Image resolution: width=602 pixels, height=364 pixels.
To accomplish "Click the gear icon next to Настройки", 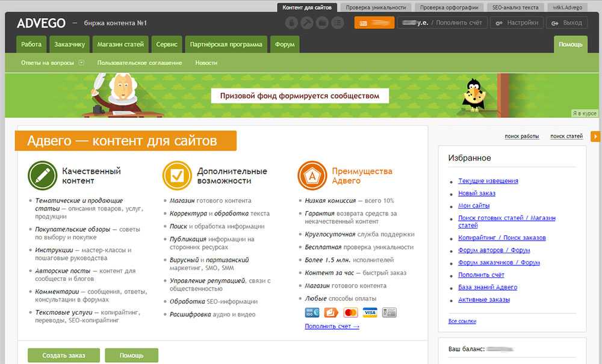I will tap(498, 23).
